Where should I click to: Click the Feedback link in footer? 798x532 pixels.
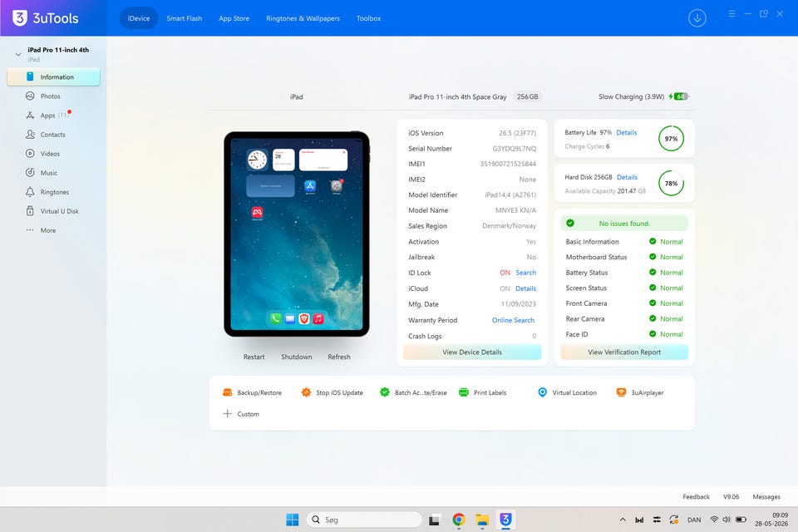(x=696, y=497)
